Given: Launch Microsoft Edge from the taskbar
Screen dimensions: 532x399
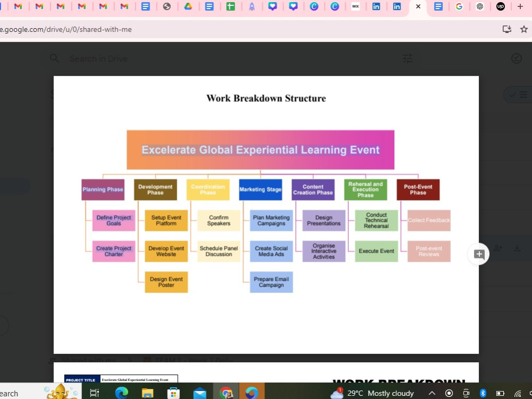Looking at the screenshot, I should click(121, 393).
